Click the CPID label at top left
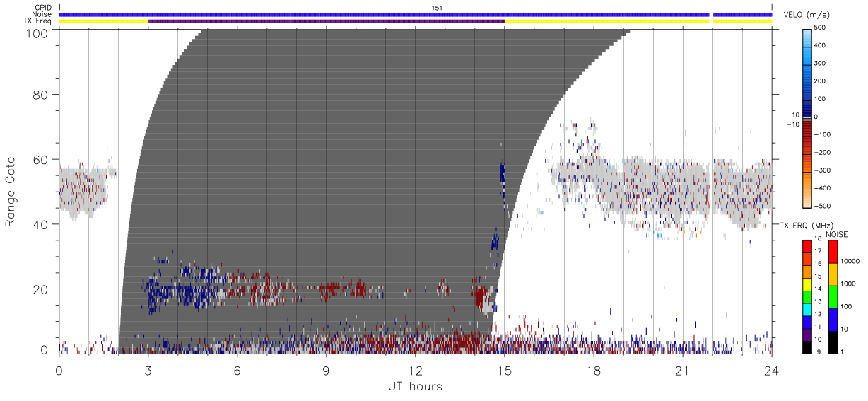Image resolution: width=868 pixels, height=401 pixels. coord(44,8)
